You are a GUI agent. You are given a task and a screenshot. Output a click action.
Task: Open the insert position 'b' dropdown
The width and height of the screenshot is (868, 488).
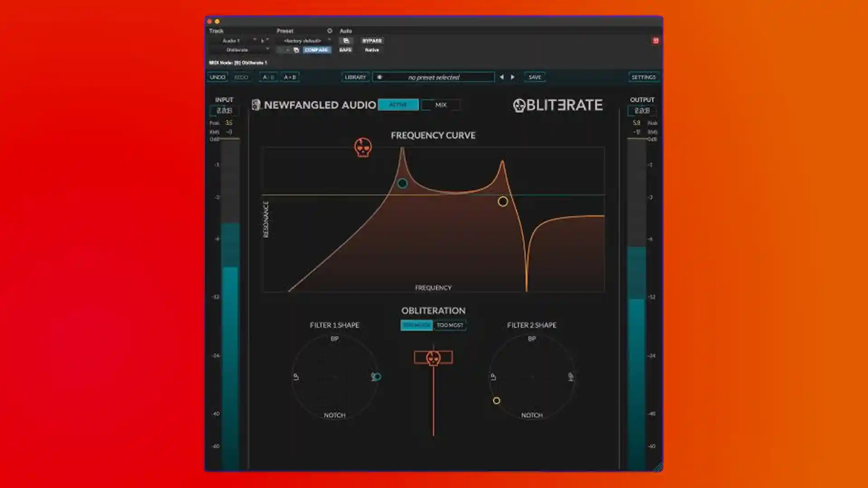click(264, 41)
